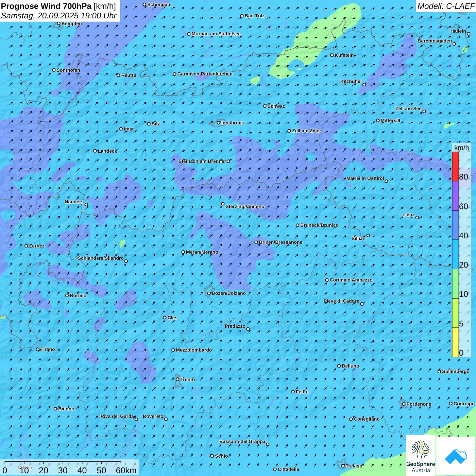Click the 'Mittersill' label

point(390,120)
